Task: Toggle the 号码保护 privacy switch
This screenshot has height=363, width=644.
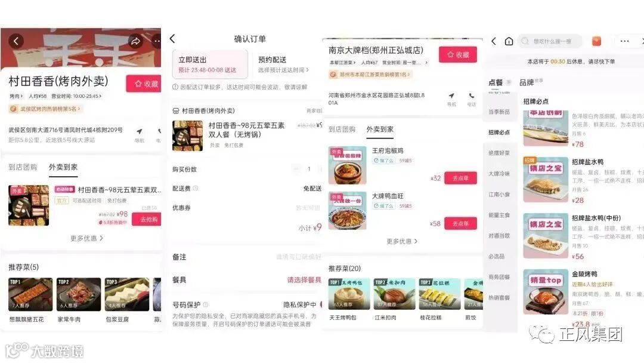Action: 321,304
